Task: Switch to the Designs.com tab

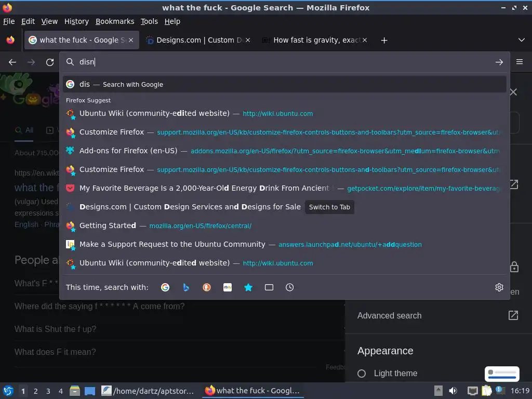Action: pyautogui.click(x=198, y=40)
